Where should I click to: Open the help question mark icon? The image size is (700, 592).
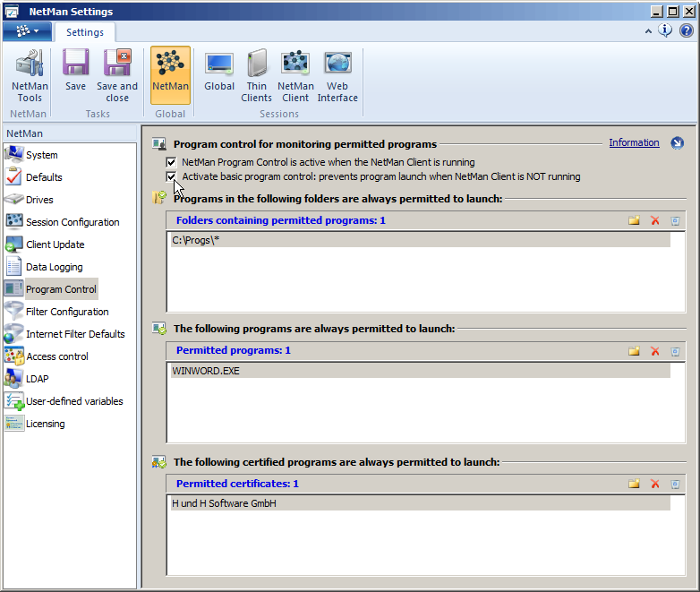(686, 31)
